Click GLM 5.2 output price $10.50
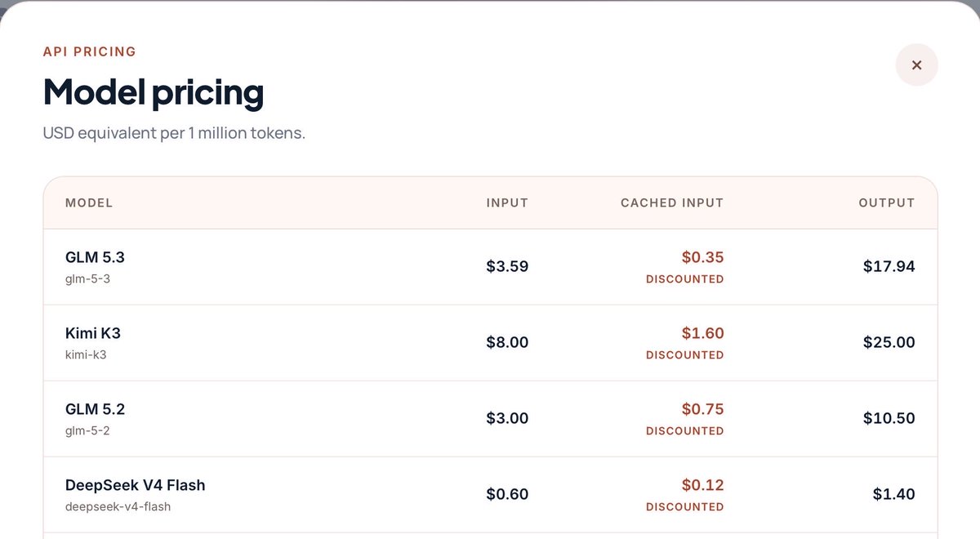 pos(889,418)
